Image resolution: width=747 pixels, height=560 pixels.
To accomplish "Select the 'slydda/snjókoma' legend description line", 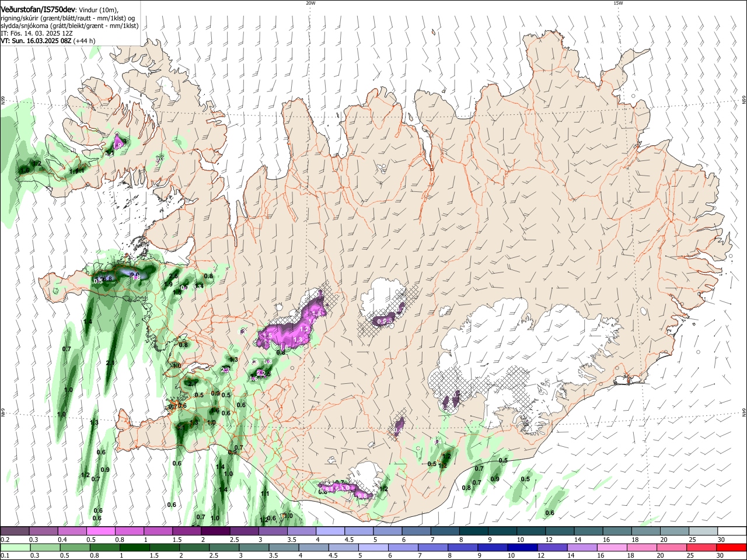I will [69, 26].
